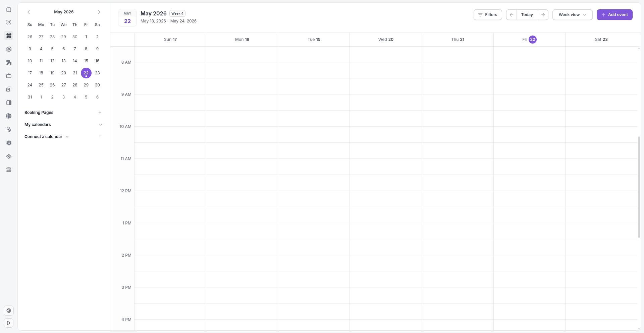Screen dimensions: 644x333
Task: Click the date range May 18 – May 24 text
Action: 168,21
